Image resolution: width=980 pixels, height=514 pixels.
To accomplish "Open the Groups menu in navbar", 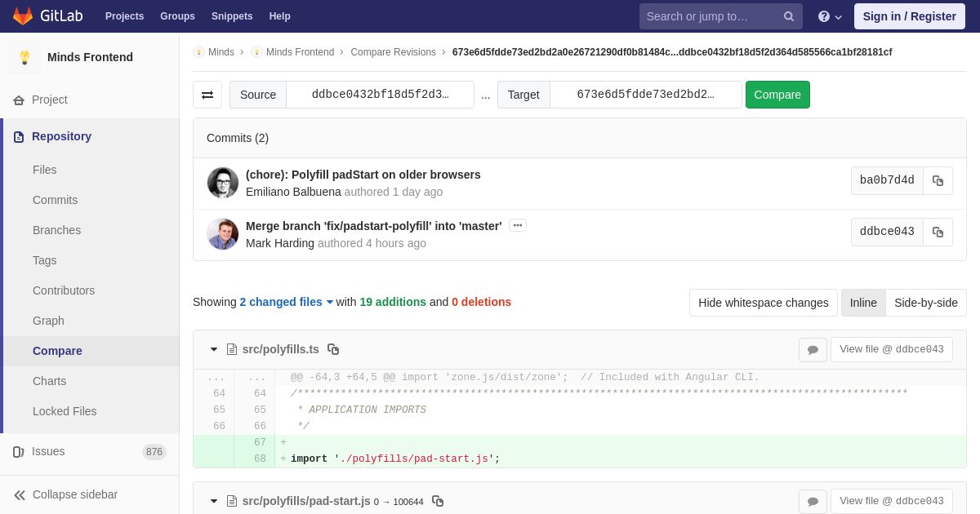I will [177, 16].
